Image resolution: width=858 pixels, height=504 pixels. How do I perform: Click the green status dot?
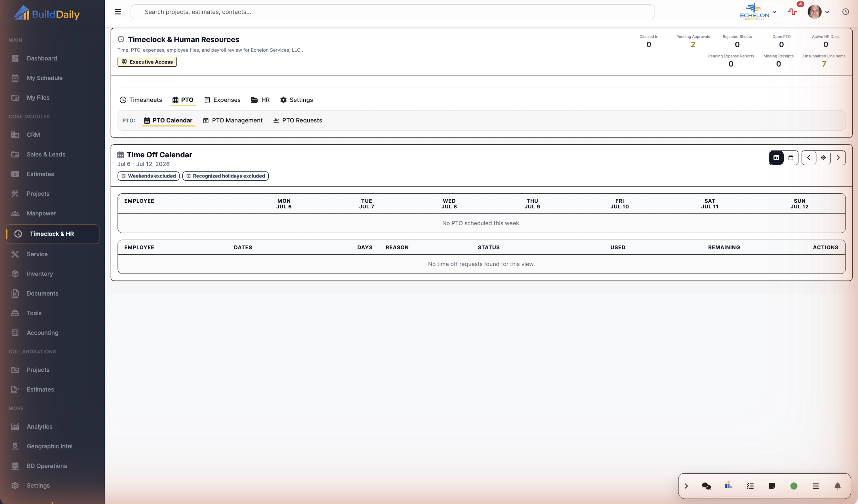click(x=794, y=486)
